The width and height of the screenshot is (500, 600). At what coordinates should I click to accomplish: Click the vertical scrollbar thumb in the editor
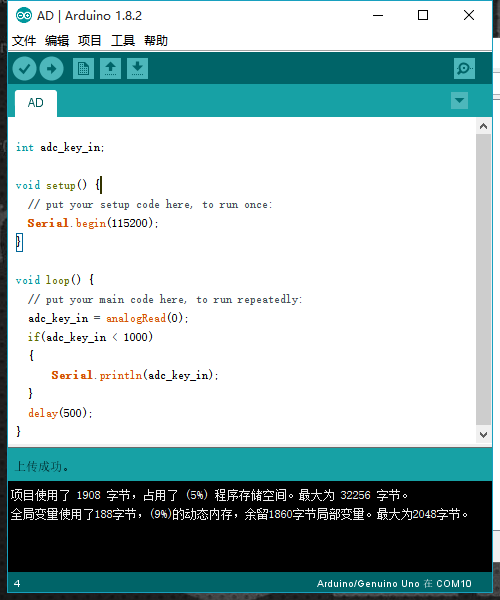[484, 279]
